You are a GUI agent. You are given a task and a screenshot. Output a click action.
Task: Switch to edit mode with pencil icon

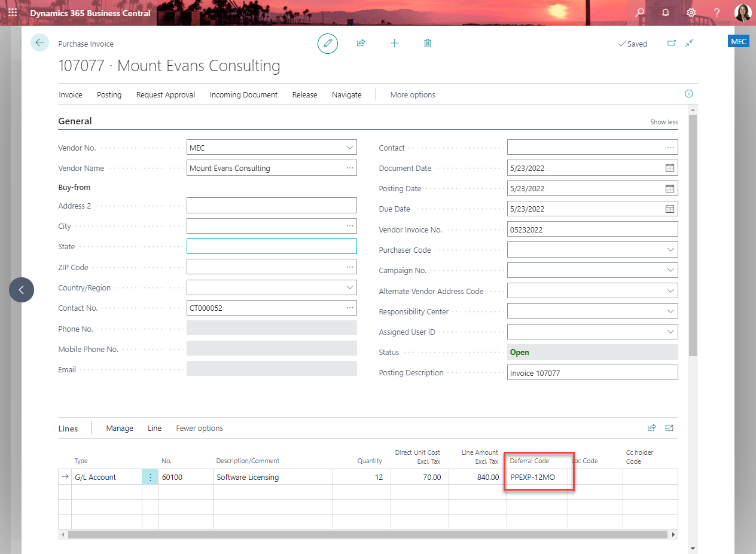click(328, 44)
